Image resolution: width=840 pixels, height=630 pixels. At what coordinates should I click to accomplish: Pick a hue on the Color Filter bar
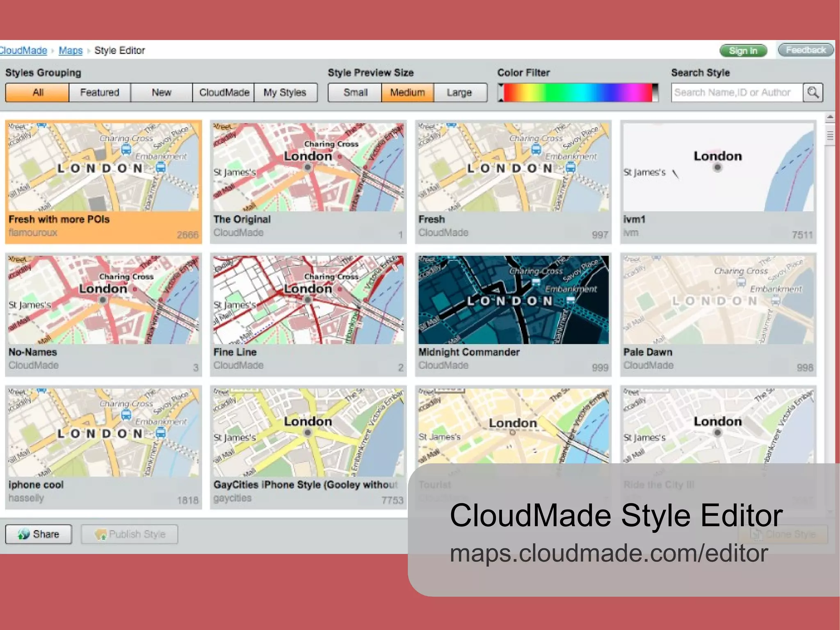577,92
